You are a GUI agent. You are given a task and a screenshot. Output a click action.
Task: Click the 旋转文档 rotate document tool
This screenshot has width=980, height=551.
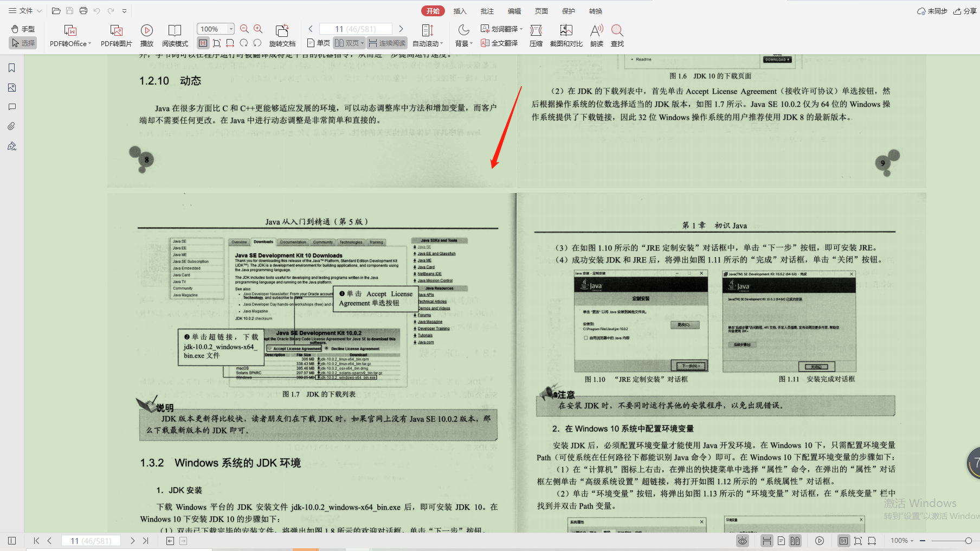(282, 36)
